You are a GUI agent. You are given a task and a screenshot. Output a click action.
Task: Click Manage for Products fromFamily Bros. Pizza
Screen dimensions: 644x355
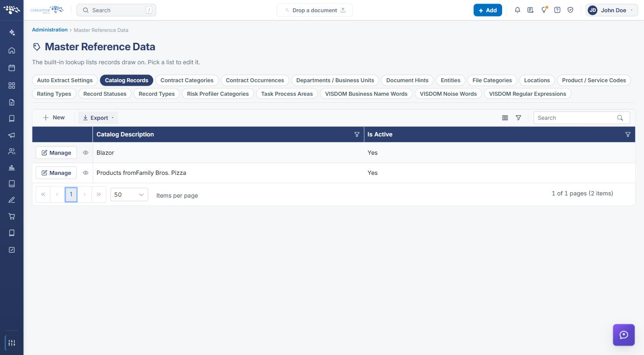[x=56, y=173]
